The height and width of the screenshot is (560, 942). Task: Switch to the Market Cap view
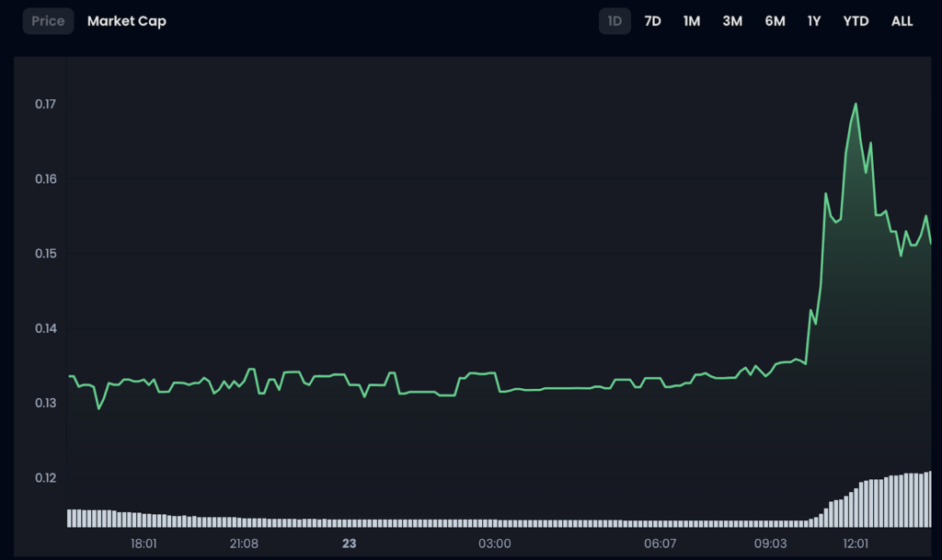coord(127,21)
